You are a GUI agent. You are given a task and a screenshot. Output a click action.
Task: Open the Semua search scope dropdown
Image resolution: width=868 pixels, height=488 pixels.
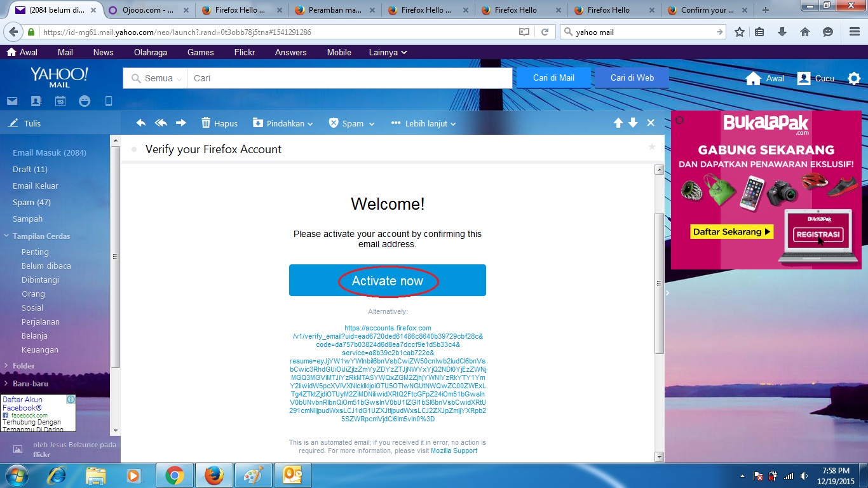click(x=156, y=78)
